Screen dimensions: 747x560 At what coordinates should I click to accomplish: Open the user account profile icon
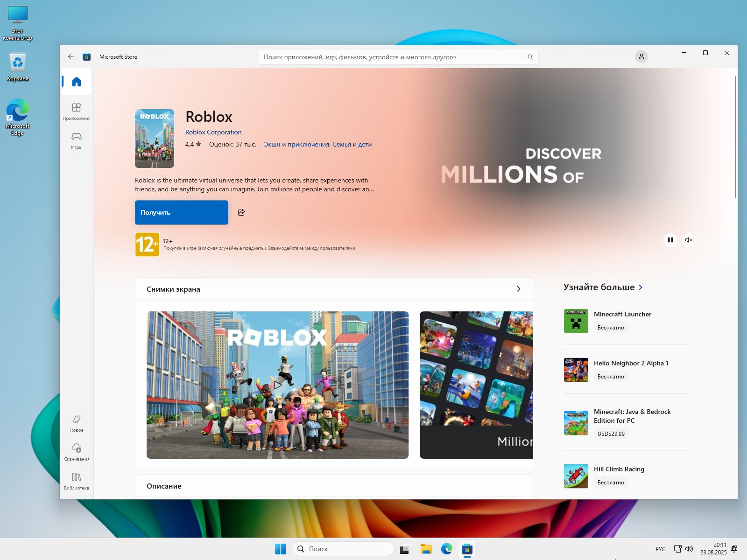[641, 56]
